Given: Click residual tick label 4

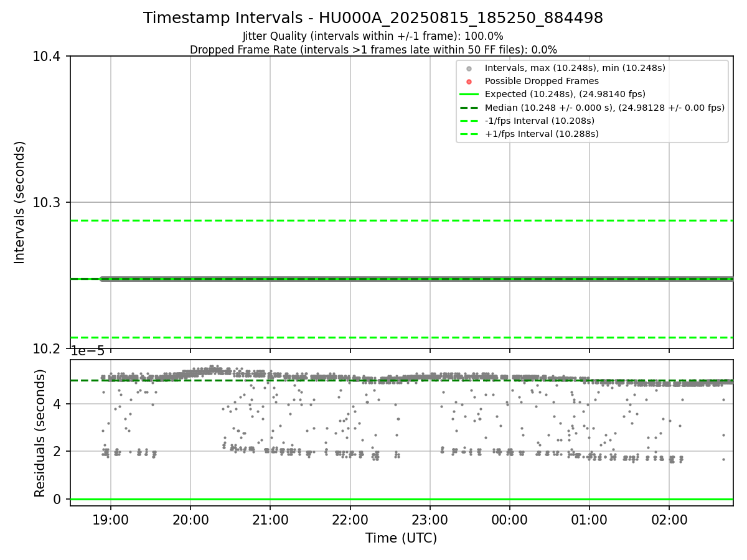Looking at the screenshot, I should [x=57, y=404].
